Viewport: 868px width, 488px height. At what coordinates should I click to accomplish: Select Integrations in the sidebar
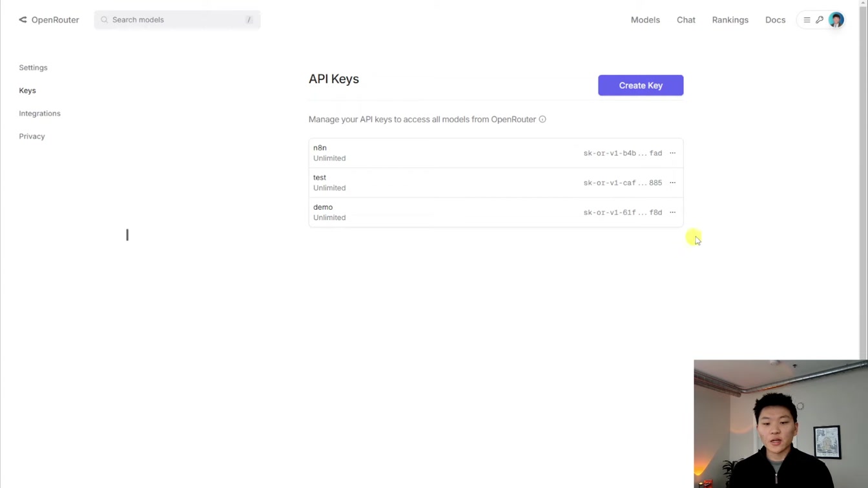click(39, 114)
